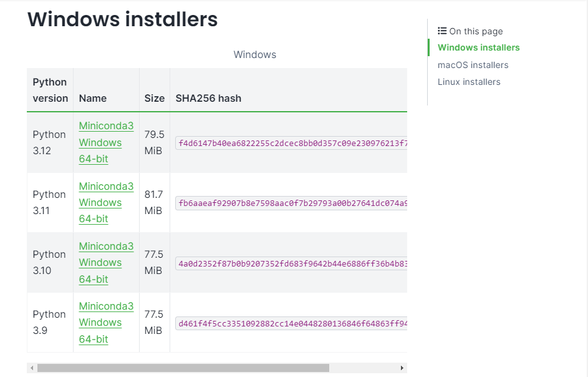This screenshot has height=377, width=588.
Task: Open the Python 3.12 Miniconda3 Windows 64-bit link
Action: pyautogui.click(x=106, y=142)
